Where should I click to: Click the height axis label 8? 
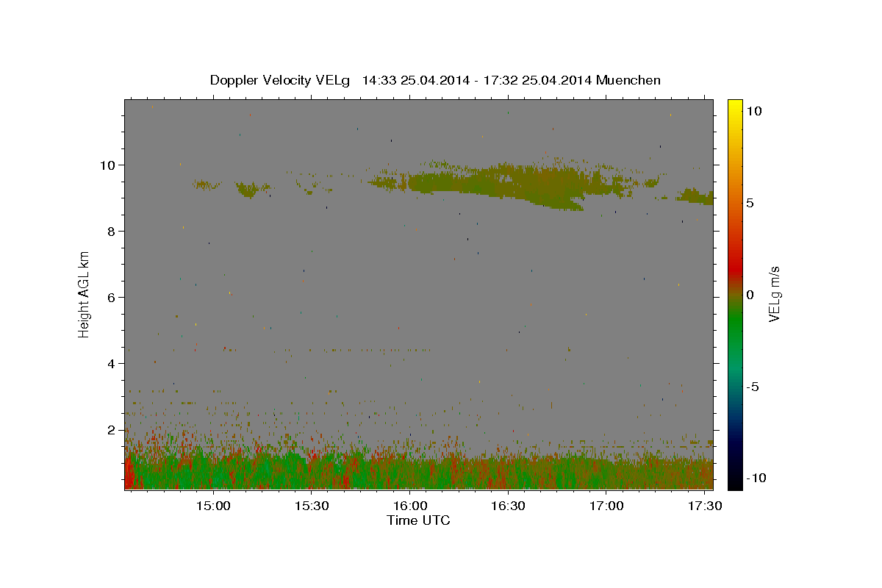click(112, 231)
